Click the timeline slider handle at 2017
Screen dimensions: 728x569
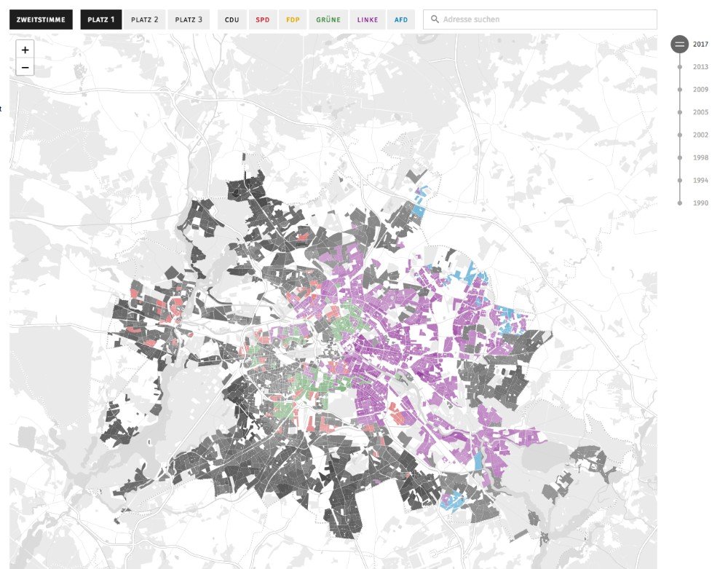[x=679, y=44]
